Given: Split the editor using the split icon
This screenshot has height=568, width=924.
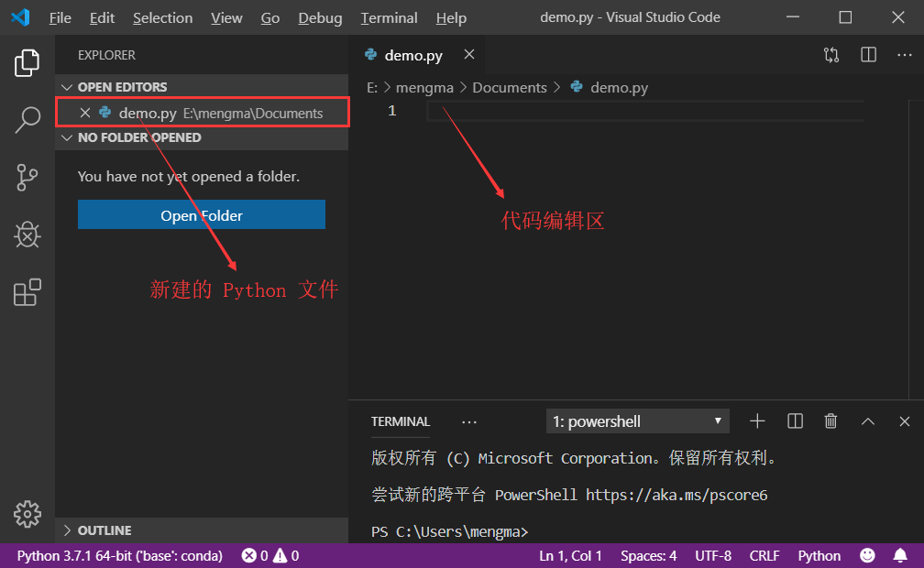Looking at the screenshot, I should point(867,55).
